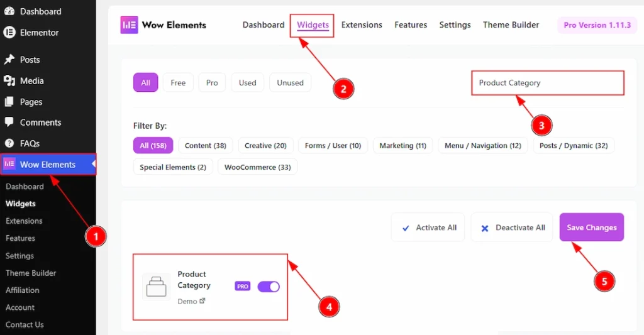Open Affiliation submenu item
This screenshot has width=644, height=335.
23,290
